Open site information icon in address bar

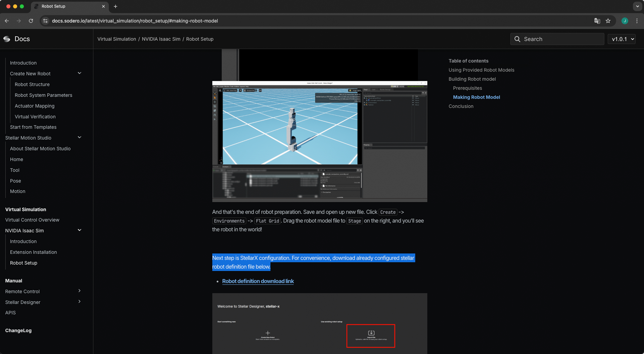point(45,21)
